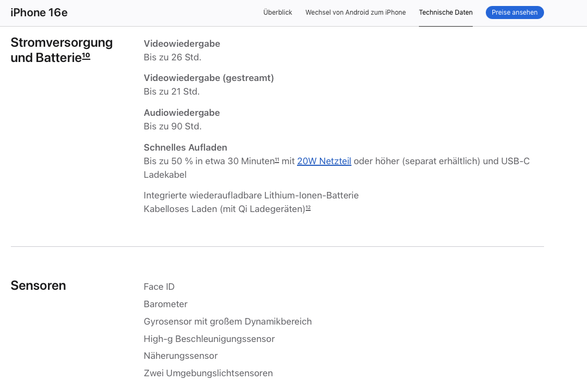This screenshot has width=587, height=392.
Task: Click the Face ID sensor entry
Action: pos(159,287)
